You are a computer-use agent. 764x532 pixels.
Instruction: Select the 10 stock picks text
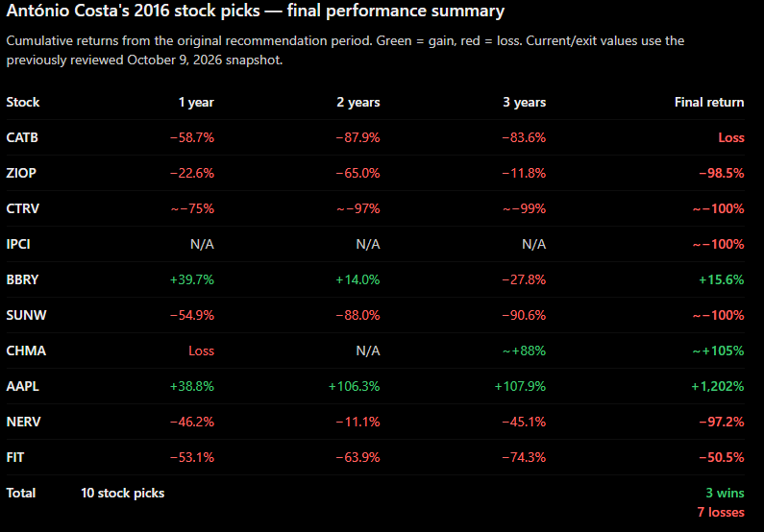tap(123, 493)
